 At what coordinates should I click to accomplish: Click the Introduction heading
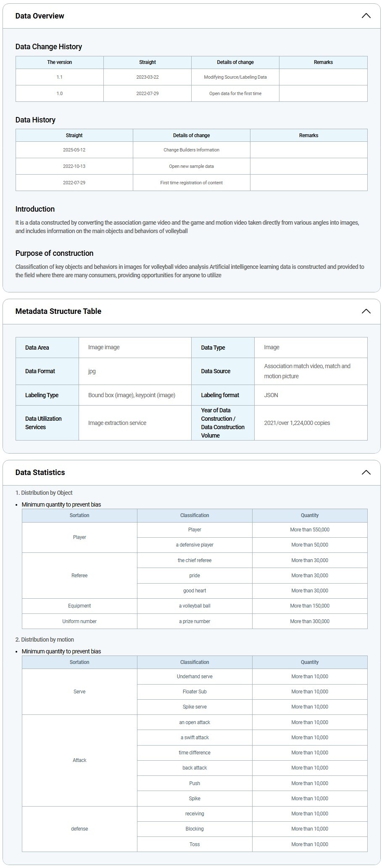(x=35, y=209)
